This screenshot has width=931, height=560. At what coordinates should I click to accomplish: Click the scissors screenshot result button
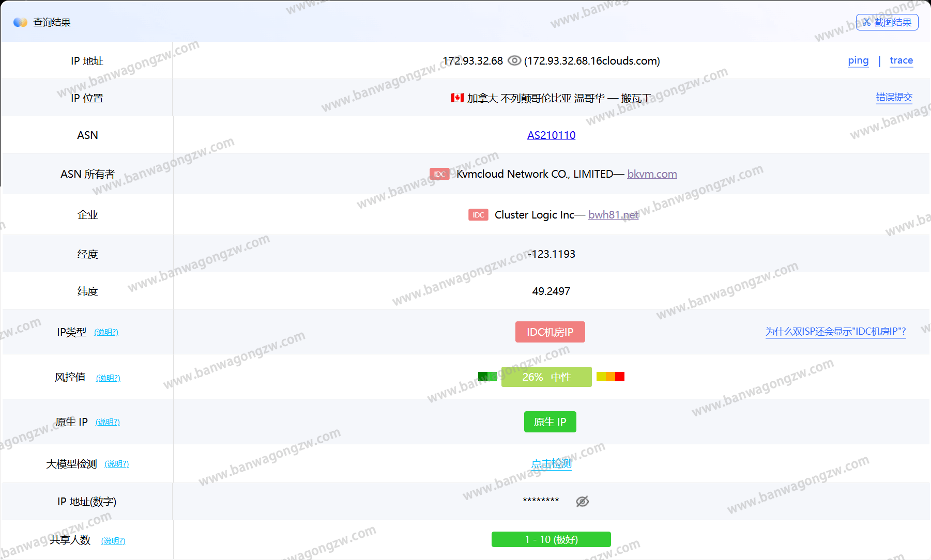coord(887,22)
